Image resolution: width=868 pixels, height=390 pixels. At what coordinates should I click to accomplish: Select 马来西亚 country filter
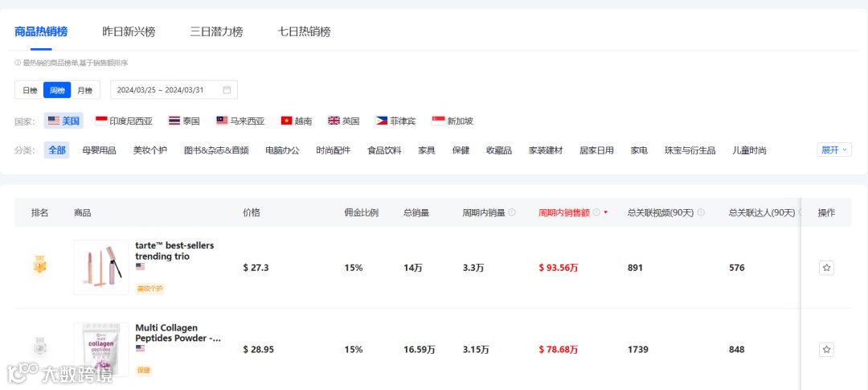240,121
